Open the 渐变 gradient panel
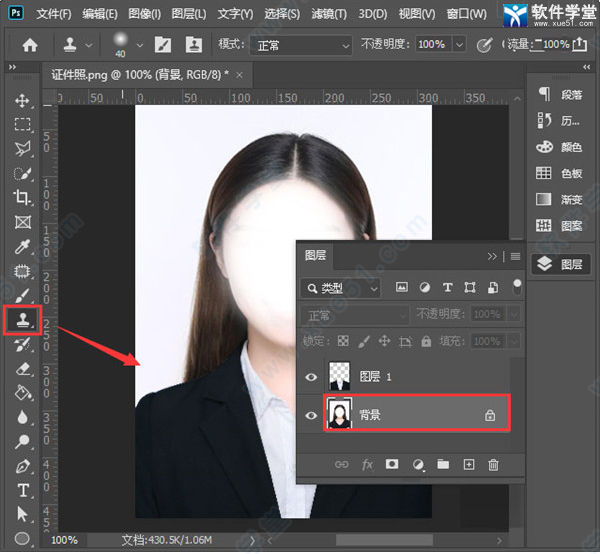 [x=561, y=199]
